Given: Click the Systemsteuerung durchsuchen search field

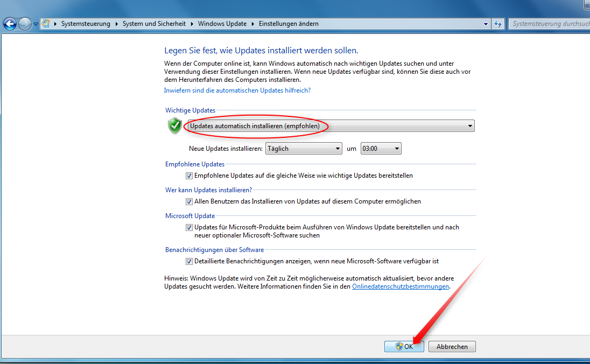Looking at the screenshot, I should tap(549, 24).
